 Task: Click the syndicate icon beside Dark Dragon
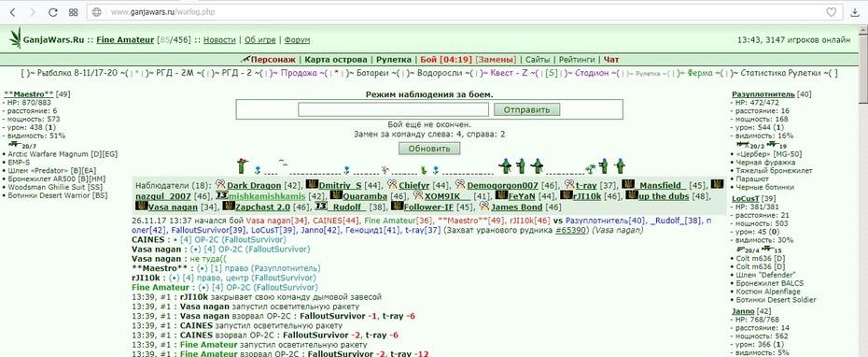pyautogui.click(x=220, y=184)
